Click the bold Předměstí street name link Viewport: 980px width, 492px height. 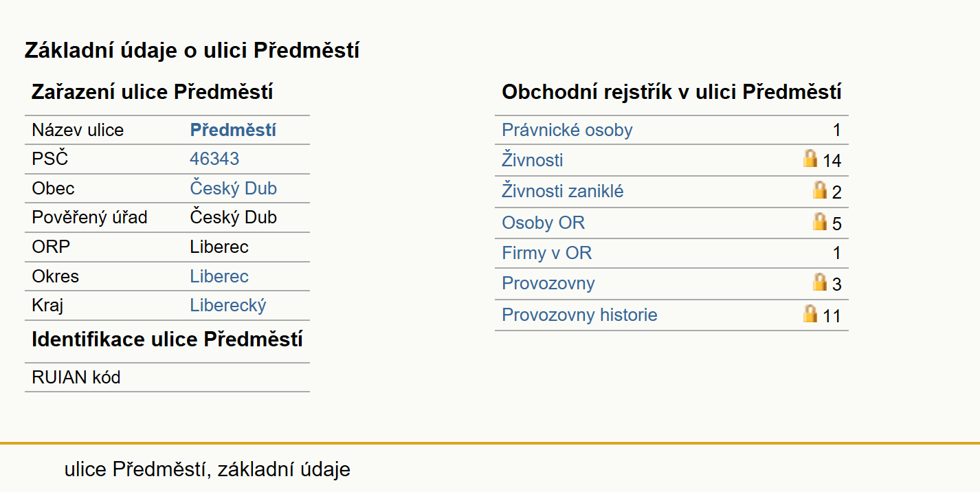[233, 130]
